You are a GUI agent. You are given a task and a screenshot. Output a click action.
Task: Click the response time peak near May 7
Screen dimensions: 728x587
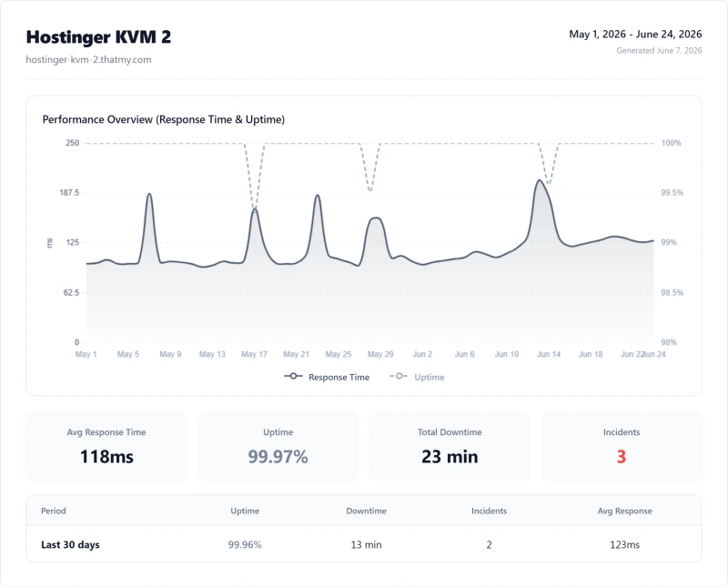pos(149,194)
